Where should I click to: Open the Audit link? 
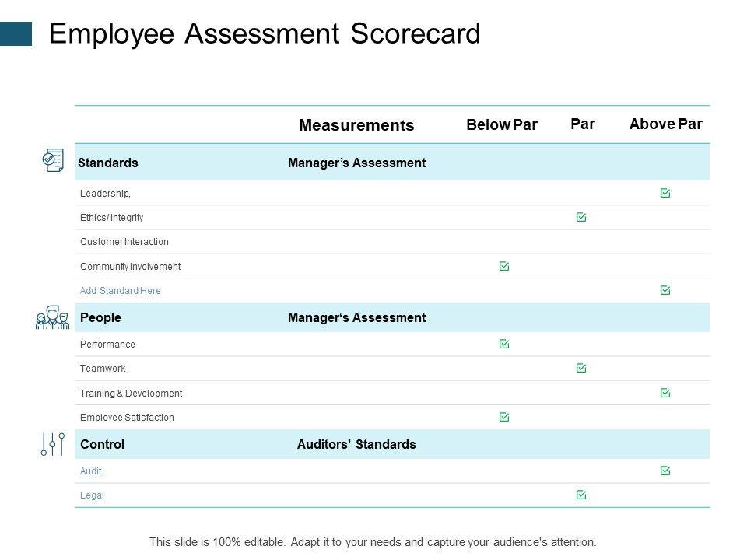(91, 471)
